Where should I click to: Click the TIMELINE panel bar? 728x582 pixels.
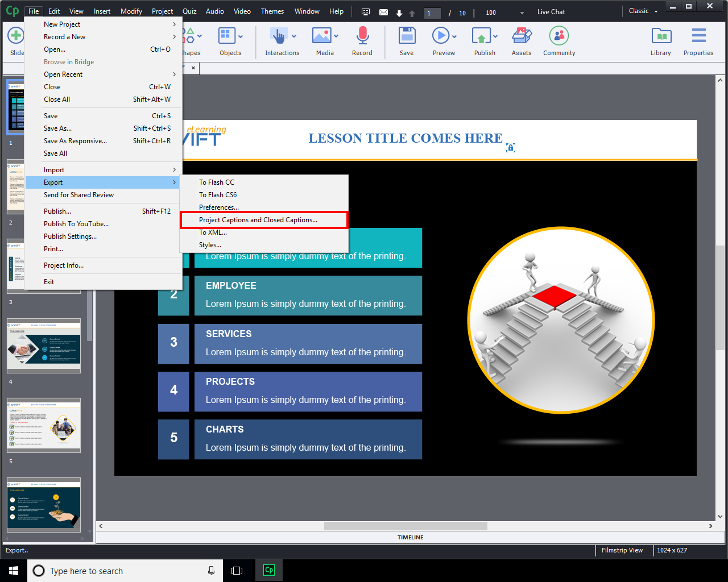410,537
